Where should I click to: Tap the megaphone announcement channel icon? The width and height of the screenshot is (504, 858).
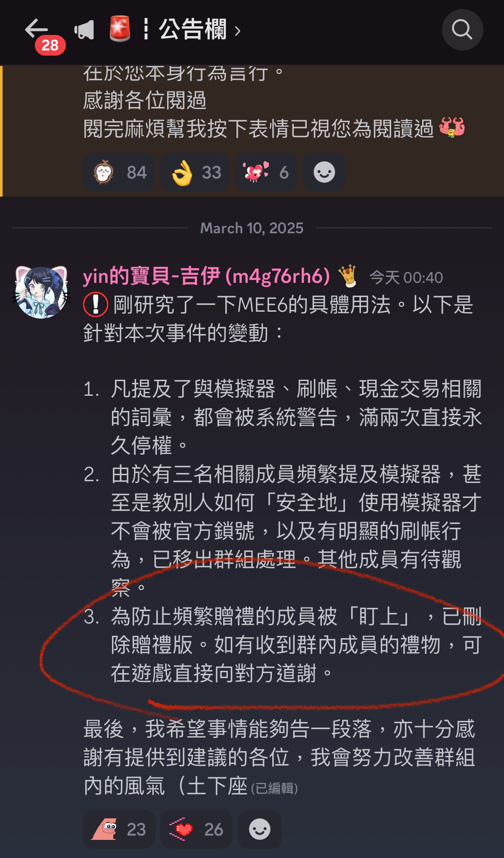[x=84, y=30]
